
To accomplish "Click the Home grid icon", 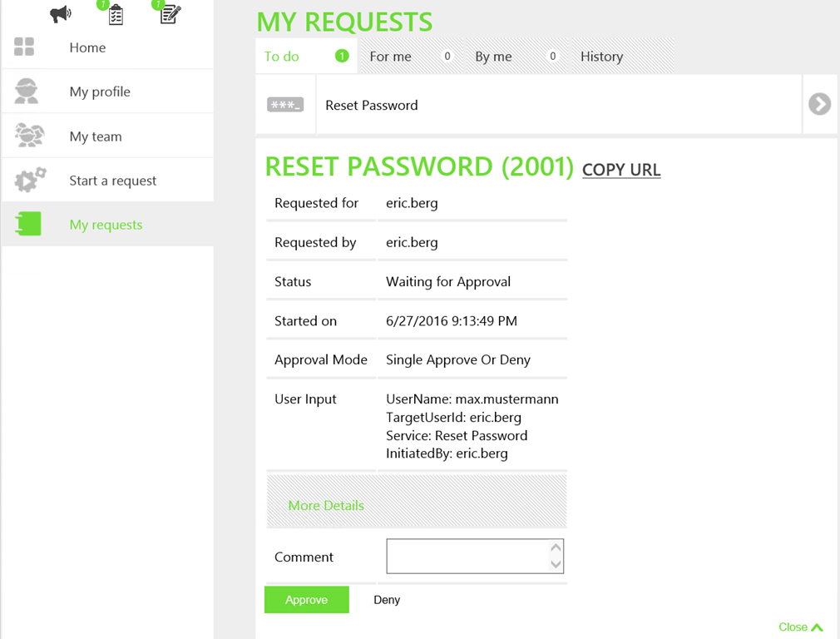I will [x=25, y=47].
